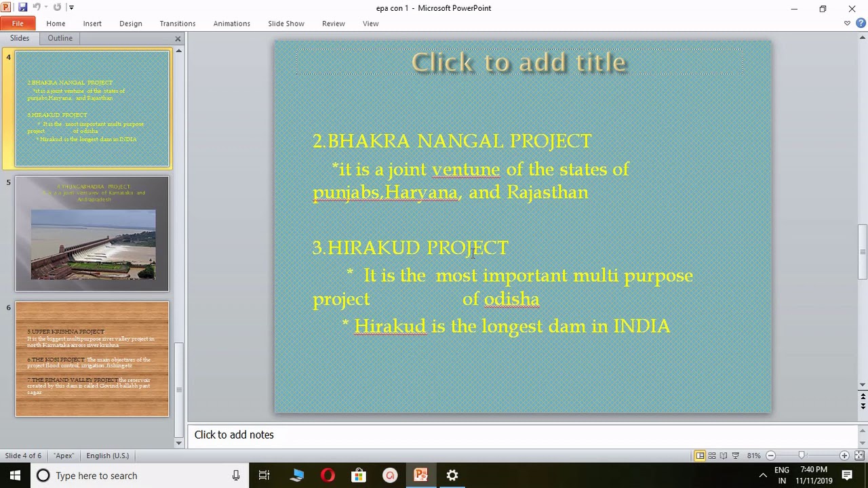This screenshot has width=868, height=488.
Task: Click the notes area 'Click to add notes'
Action: click(522, 434)
